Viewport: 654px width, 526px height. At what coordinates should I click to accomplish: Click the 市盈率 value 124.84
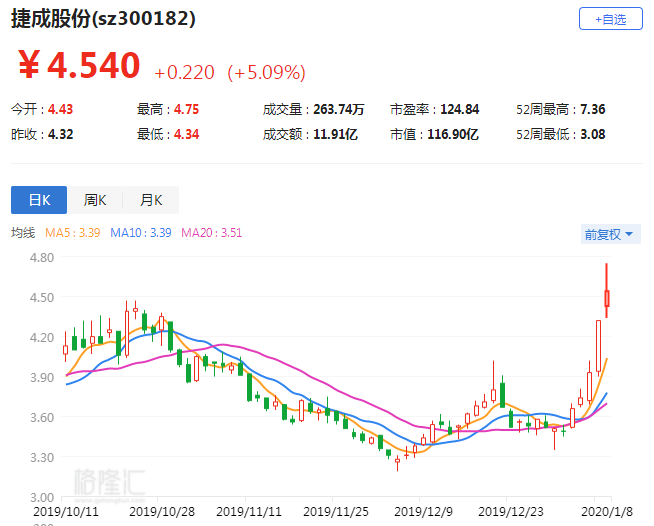pyautogui.click(x=460, y=109)
